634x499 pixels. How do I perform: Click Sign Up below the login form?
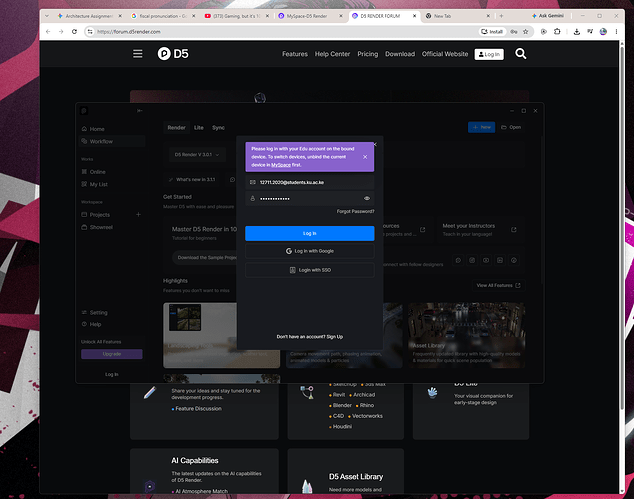coord(335,336)
